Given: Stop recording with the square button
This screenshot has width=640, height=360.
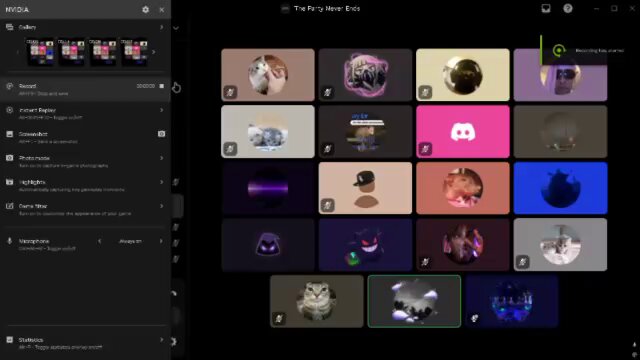Looking at the screenshot, I should tap(162, 86).
